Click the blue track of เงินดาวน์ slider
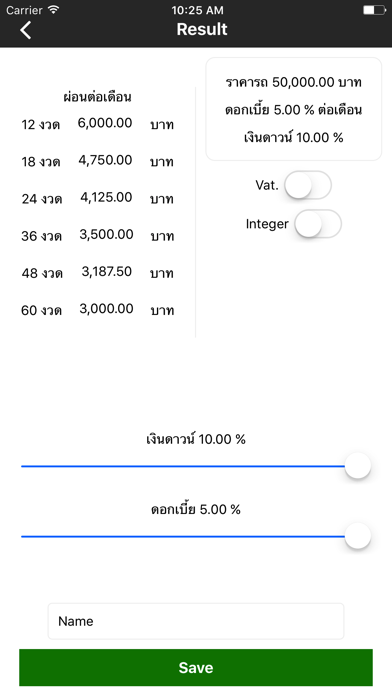The width and height of the screenshot is (392, 696). pos(183,466)
